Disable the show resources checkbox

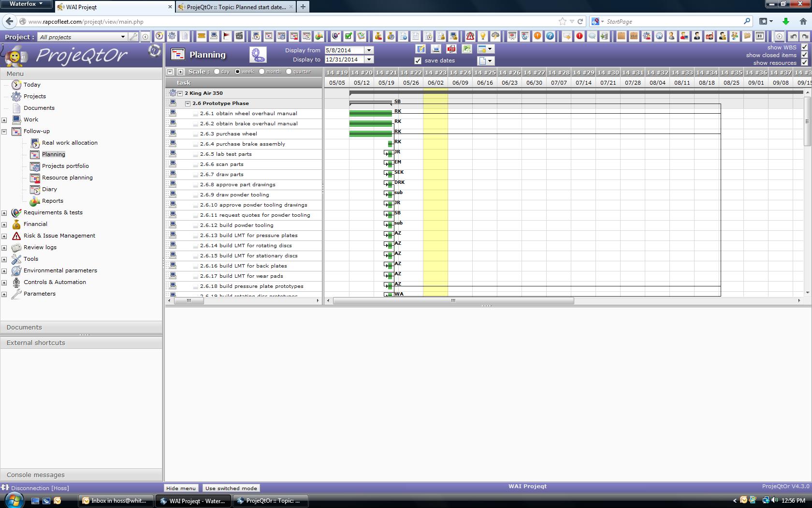tap(804, 63)
